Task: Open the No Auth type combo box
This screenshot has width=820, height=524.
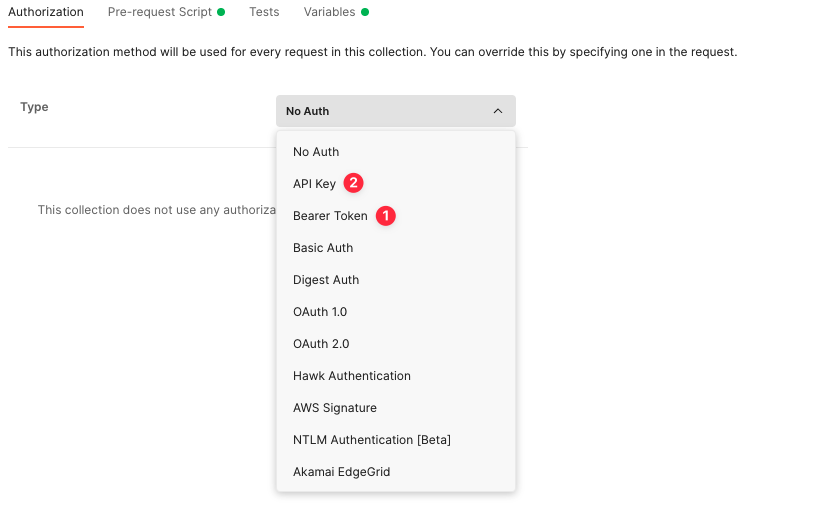Action: (396, 111)
